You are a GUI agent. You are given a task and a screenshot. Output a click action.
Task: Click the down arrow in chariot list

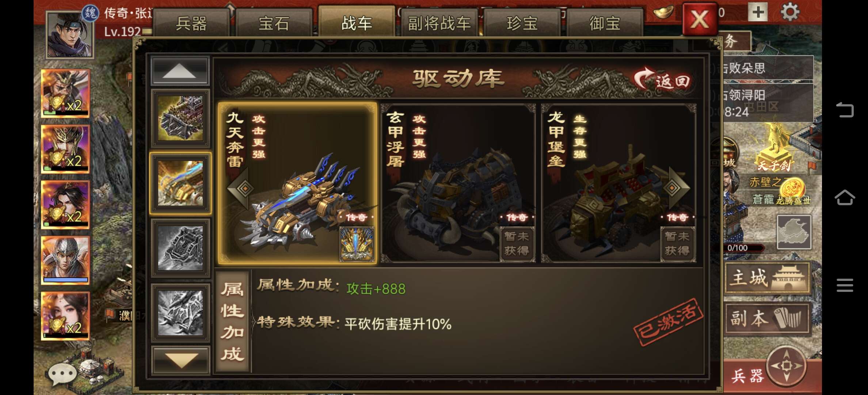180,360
